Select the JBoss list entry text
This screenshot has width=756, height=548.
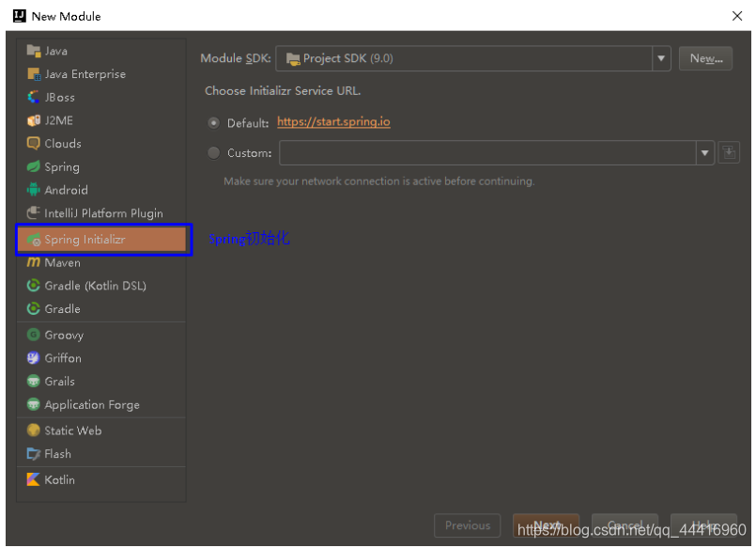(x=59, y=97)
